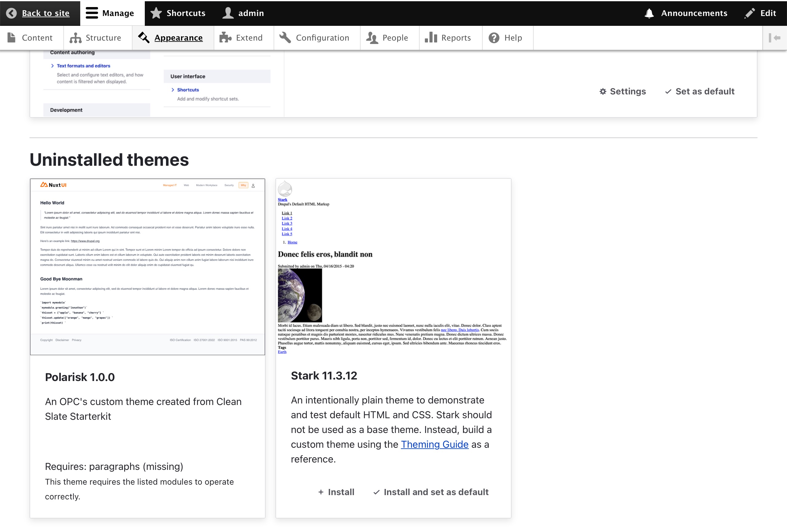Open the admin user icon menu
787x532 pixels.
point(228,13)
